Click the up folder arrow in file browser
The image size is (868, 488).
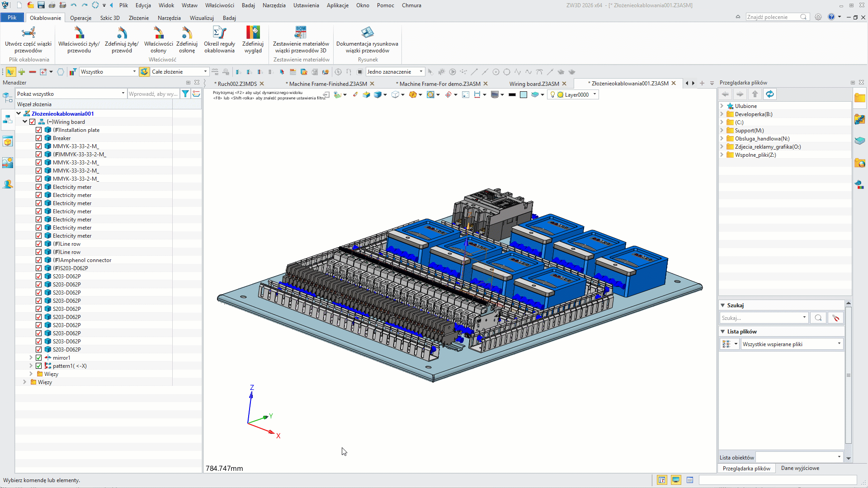pos(755,94)
